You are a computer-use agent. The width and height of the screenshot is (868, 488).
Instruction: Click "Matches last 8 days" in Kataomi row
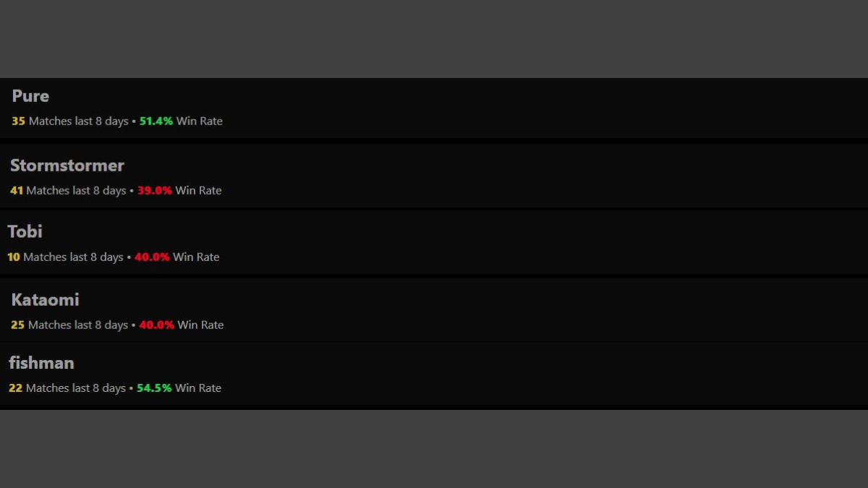pyautogui.click(x=78, y=325)
